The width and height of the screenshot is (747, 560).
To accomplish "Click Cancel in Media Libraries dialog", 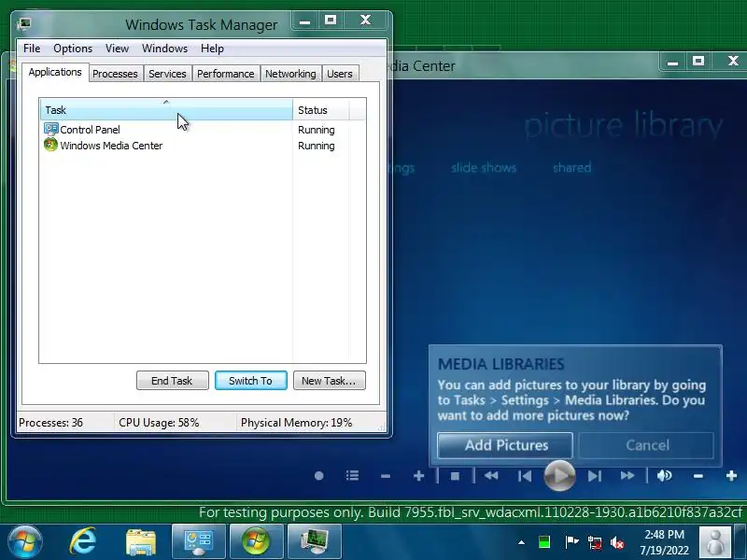I will (x=646, y=445).
